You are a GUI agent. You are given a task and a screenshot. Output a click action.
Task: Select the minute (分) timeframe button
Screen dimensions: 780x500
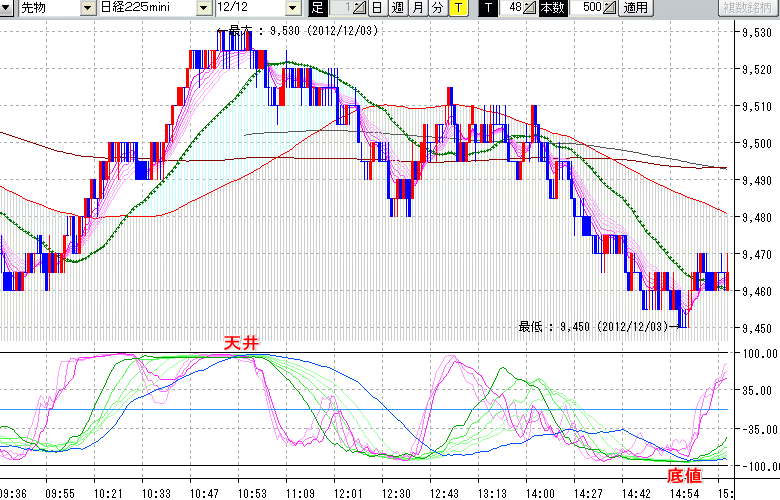pyautogui.click(x=438, y=8)
